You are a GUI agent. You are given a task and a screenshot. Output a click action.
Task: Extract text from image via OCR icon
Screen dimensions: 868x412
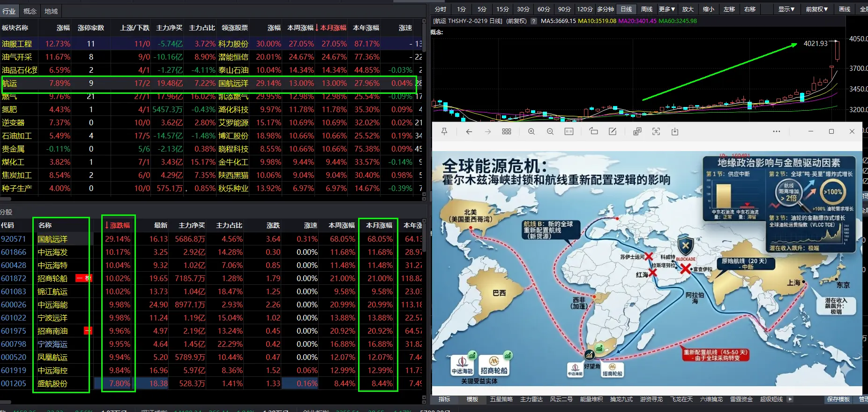click(656, 132)
